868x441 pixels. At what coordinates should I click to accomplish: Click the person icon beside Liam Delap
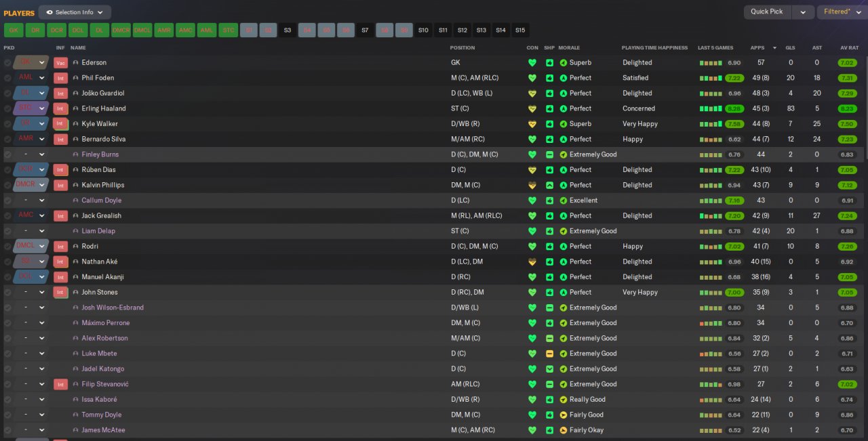point(76,231)
